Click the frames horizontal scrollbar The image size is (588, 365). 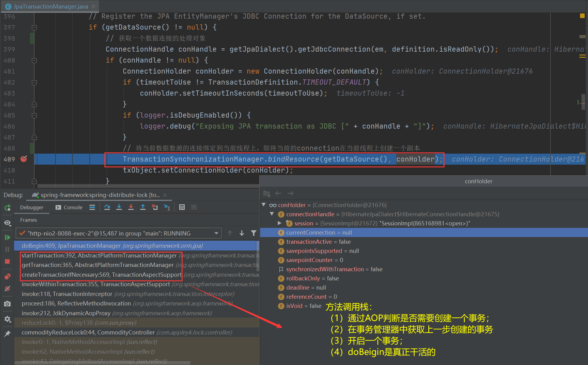pos(102,363)
